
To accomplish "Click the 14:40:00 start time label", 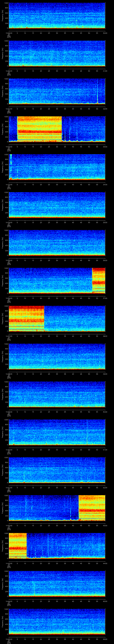I will point(9,450).
